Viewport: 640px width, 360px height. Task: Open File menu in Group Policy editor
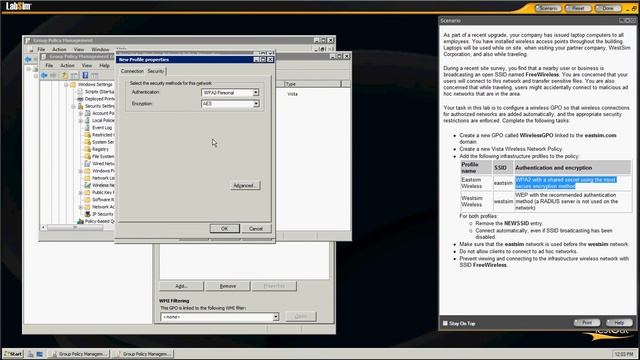click(x=49, y=66)
